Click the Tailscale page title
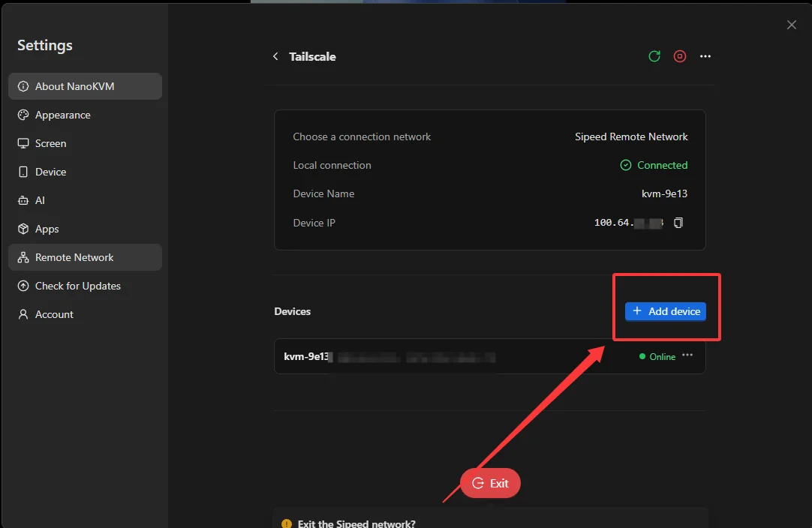Screen dimensions: 812x528 point(312,56)
